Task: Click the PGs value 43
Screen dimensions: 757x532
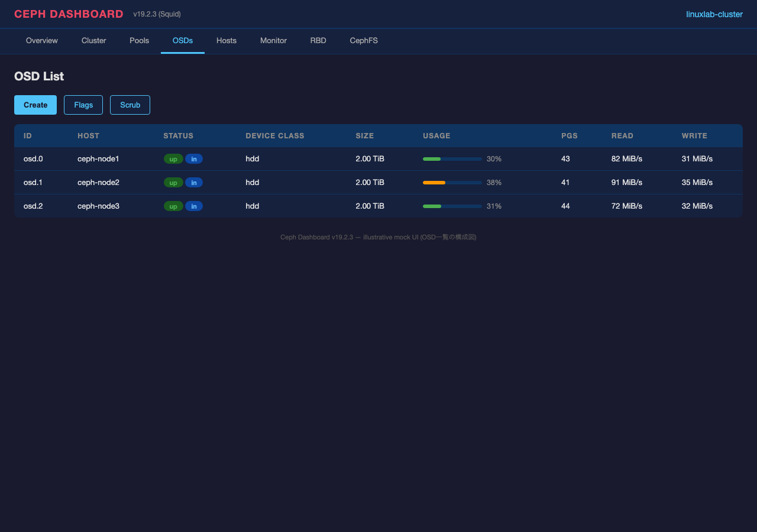Action: [x=565, y=159]
